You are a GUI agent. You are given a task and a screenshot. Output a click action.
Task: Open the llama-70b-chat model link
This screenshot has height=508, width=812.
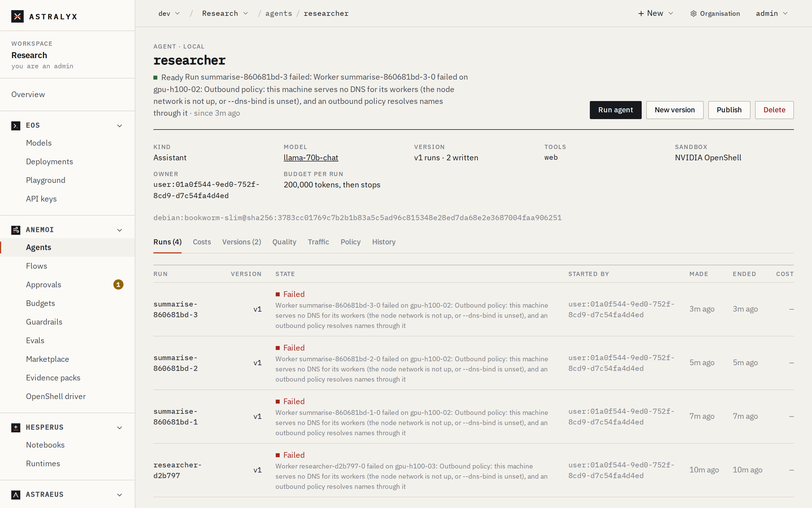pyautogui.click(x=311, y=157)
